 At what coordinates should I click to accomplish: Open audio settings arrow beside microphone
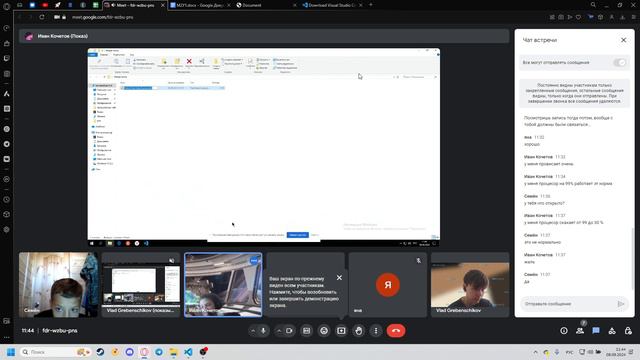(253, 331)
